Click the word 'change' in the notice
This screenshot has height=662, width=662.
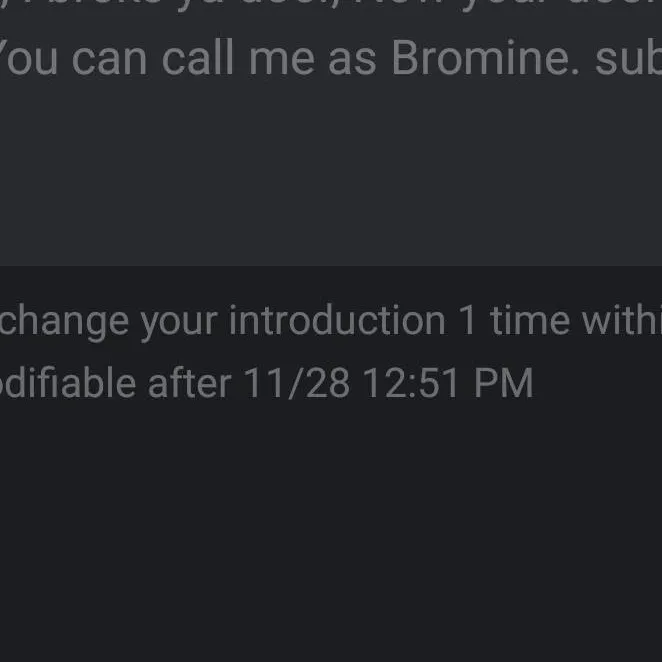point(64,321)
